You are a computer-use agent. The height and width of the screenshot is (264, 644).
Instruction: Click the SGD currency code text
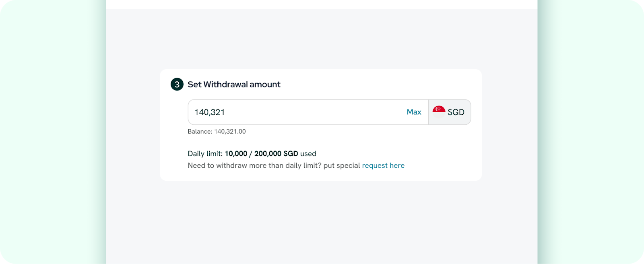click(456, 112)
